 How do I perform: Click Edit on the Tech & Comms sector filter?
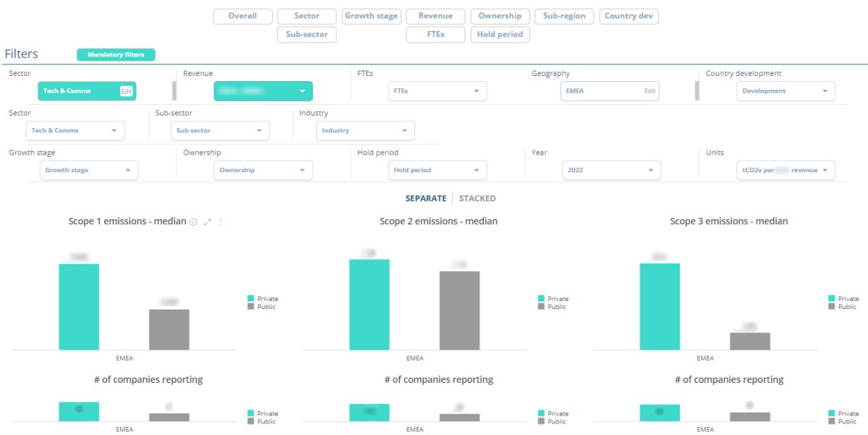(x=126, y=91)
